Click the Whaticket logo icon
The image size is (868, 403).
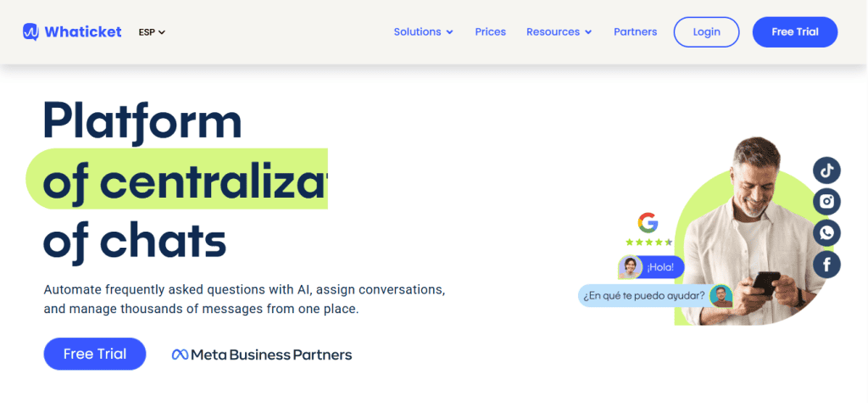click(31, 32)
